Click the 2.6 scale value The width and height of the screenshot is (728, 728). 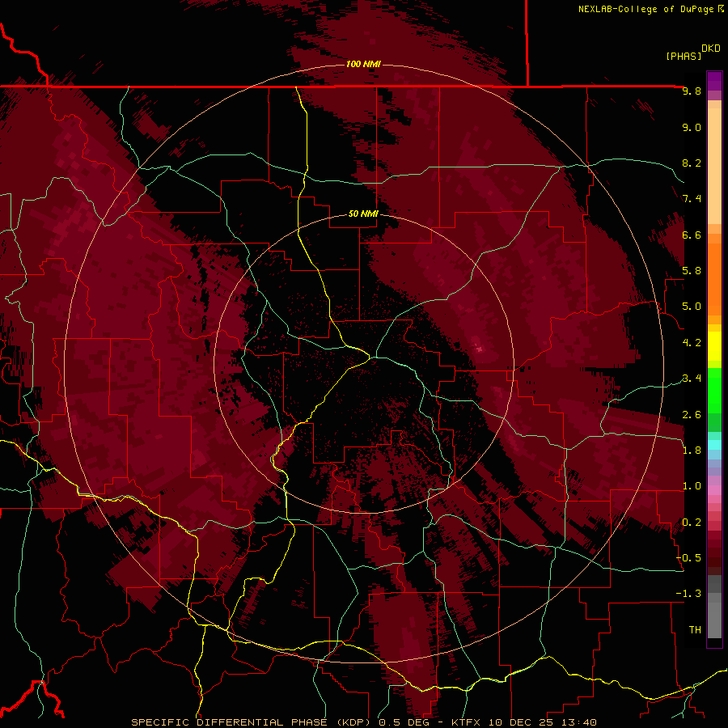(x=692, y=415)
